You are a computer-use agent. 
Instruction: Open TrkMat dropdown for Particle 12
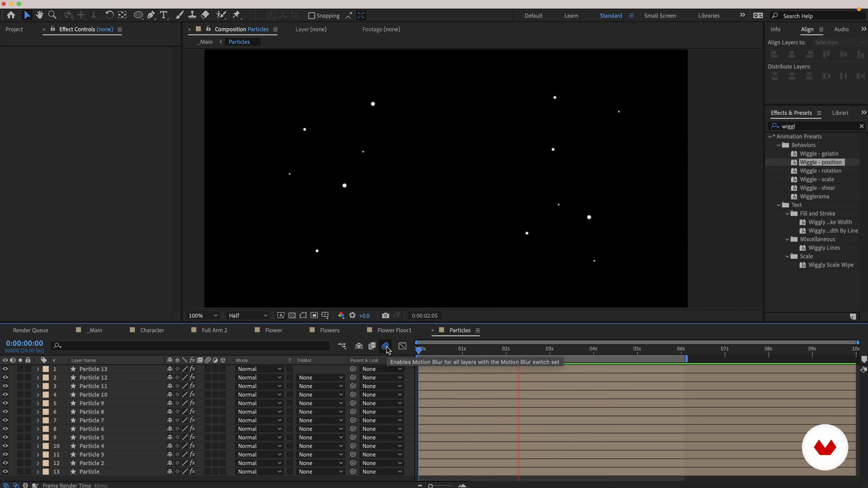click(x=321, y=378)
